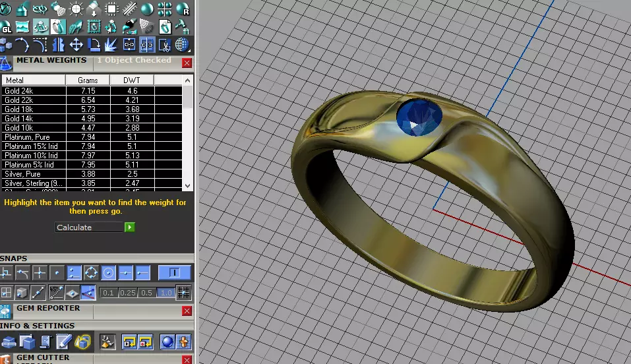Click the highlighted split chain link icon
This screenshot has width=631, height=364.
[x=147, y=45]
